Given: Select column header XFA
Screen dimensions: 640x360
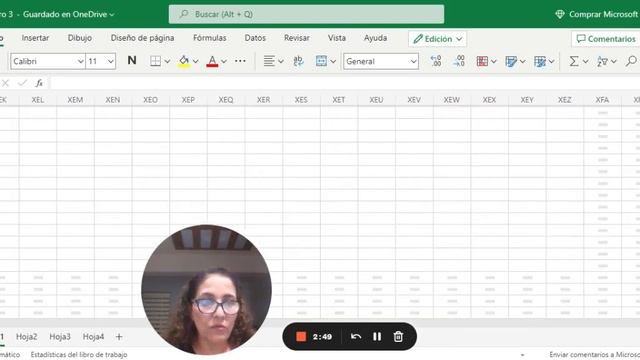Looking at the screenshot, I should tap(602, 100).
